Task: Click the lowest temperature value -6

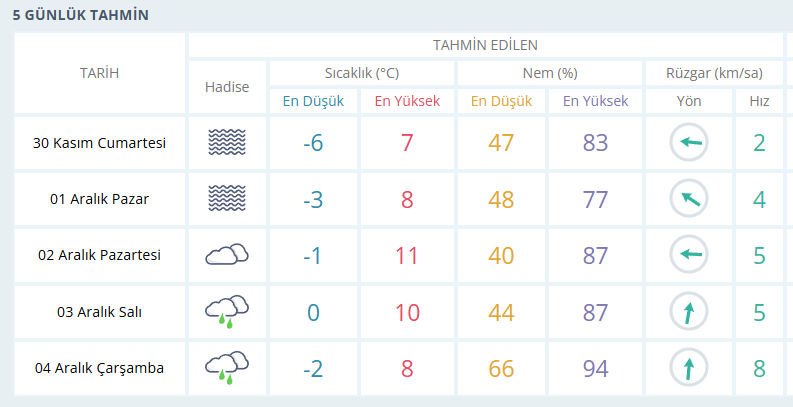Action: [x=313, y=143]
